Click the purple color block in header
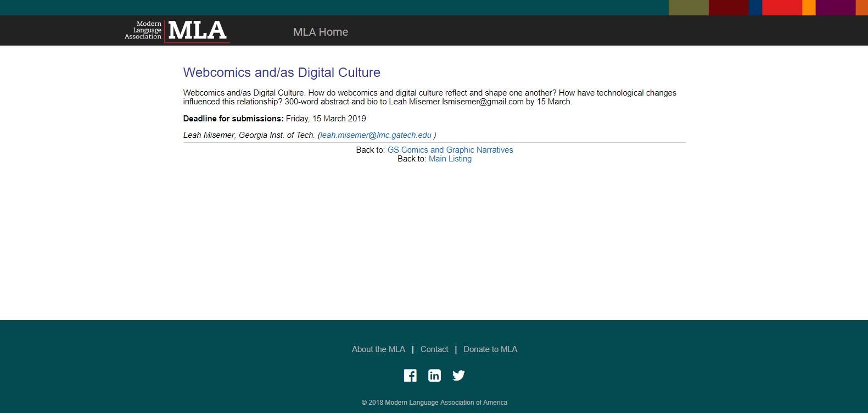 [x=835, y=7]
